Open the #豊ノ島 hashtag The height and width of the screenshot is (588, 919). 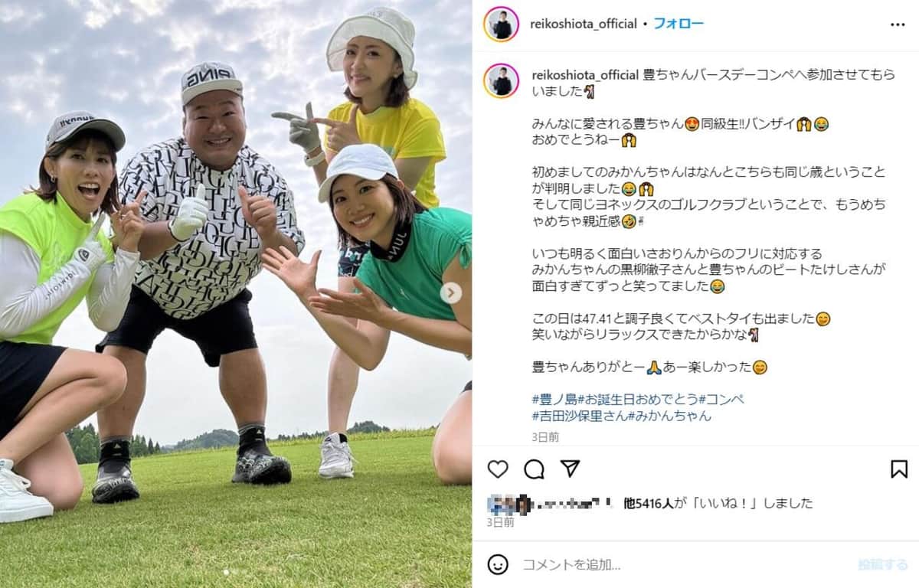pyautogui.click(x=554, y=399)
